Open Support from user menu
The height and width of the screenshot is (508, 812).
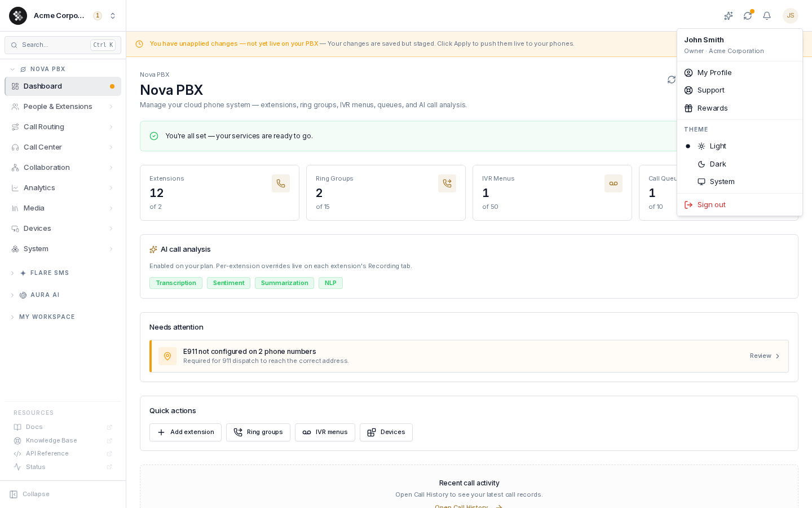coord(740,90)
